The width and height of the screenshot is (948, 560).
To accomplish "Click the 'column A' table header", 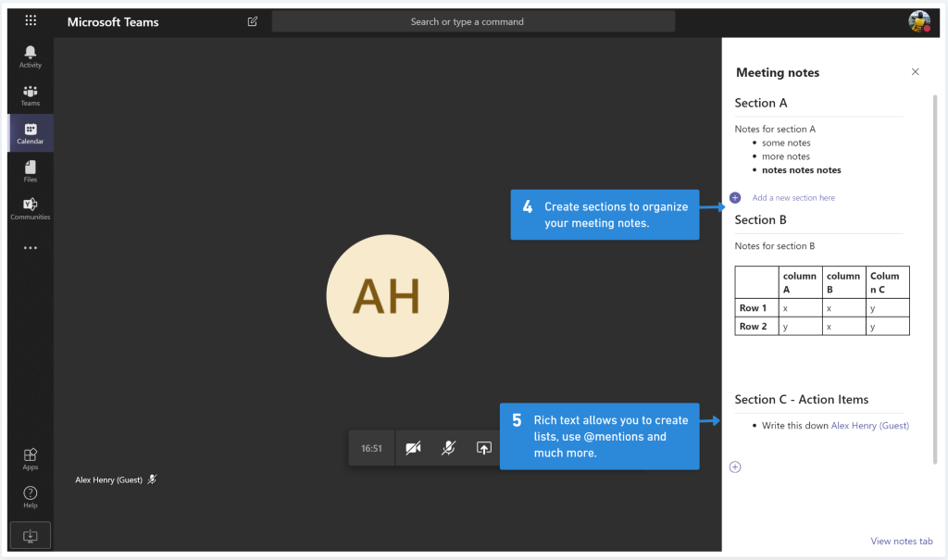I will tap(800, 282).
